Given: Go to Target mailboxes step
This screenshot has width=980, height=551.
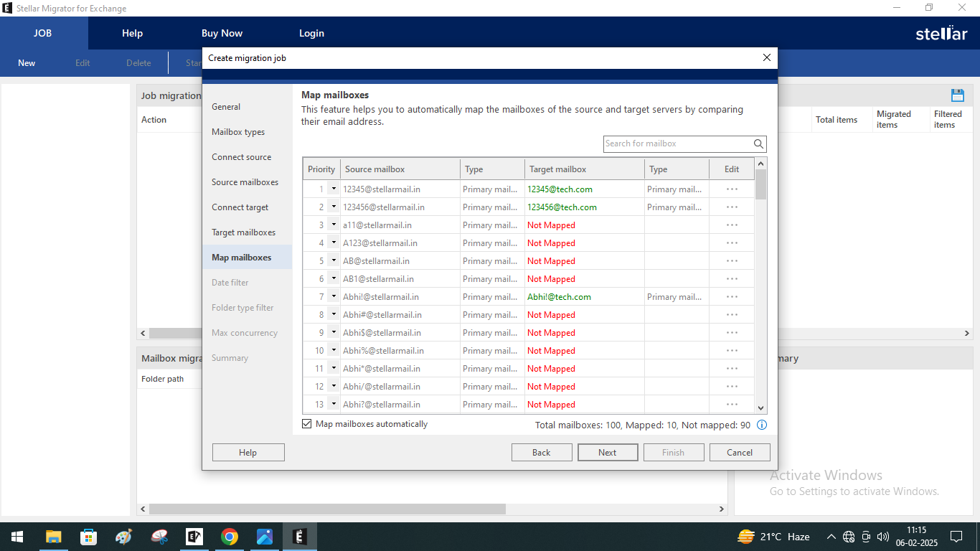Looking at the screenshot, I should (x=243, y=232).
